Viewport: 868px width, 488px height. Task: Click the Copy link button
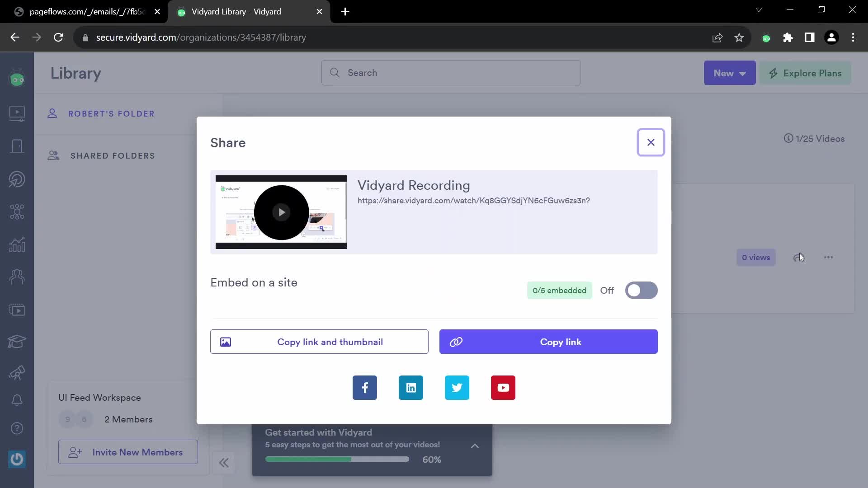(548, 342)
